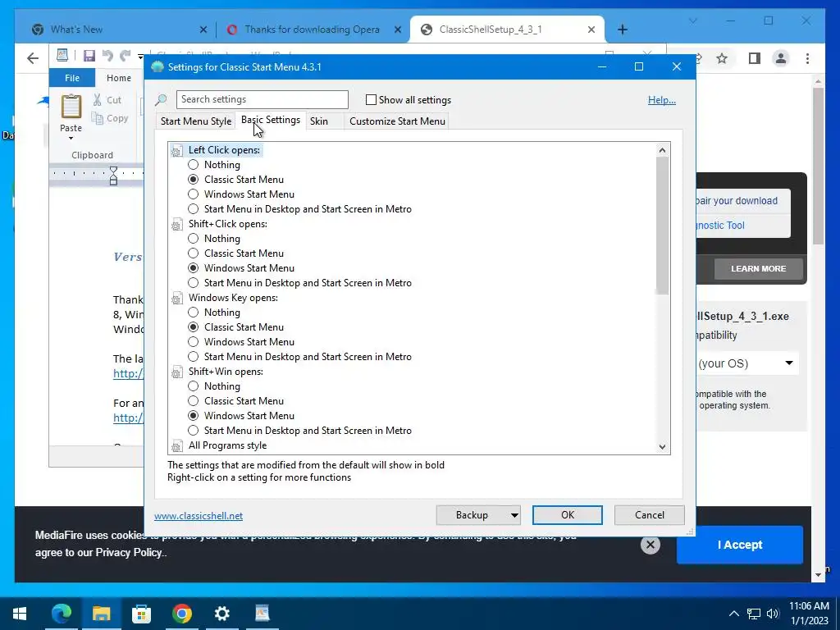Click the volume speaker tray icon
The height and width of the screenshot is (630, 840).
773,614
